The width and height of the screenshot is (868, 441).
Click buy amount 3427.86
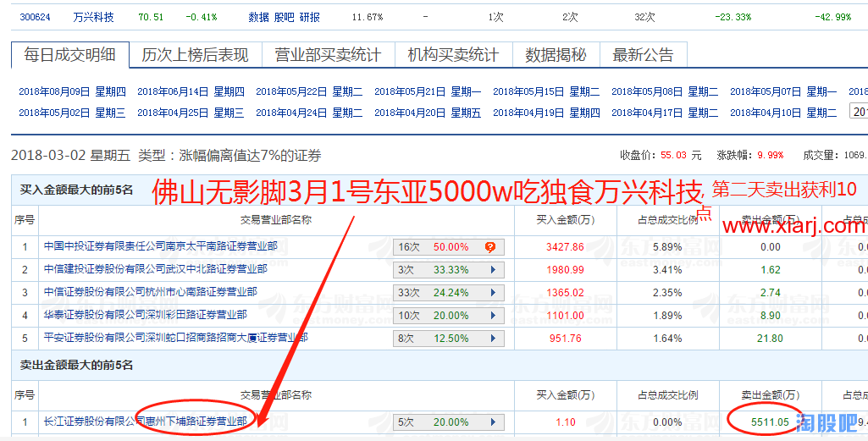tap(565, 247)
